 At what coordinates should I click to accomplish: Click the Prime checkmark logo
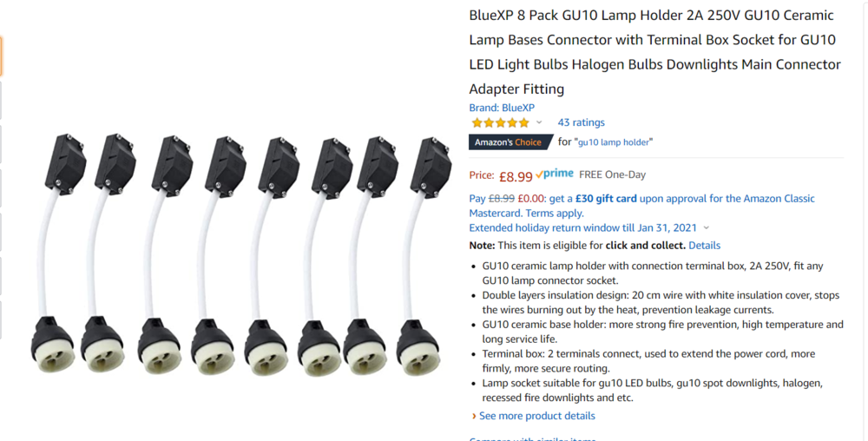click(x=555, y=174)
